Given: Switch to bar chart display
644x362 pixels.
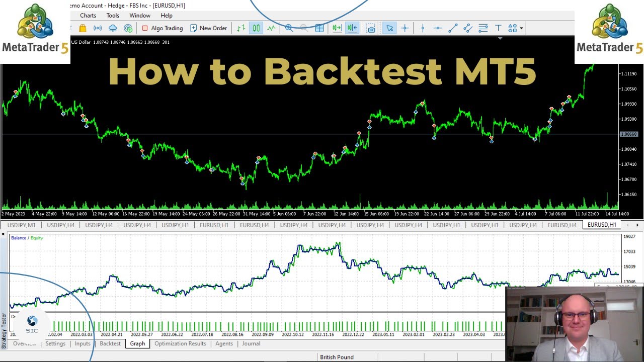Looking at the screenshot, I should [241, 28].
